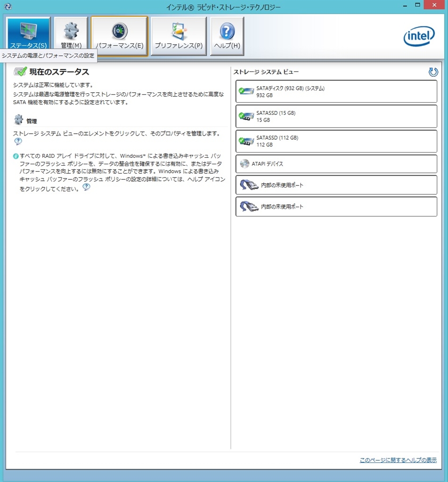Click the 15 GB SSD icon
The width and height of the screenshot is (448, 482).
pyautogui.click(x=246, y=116)
